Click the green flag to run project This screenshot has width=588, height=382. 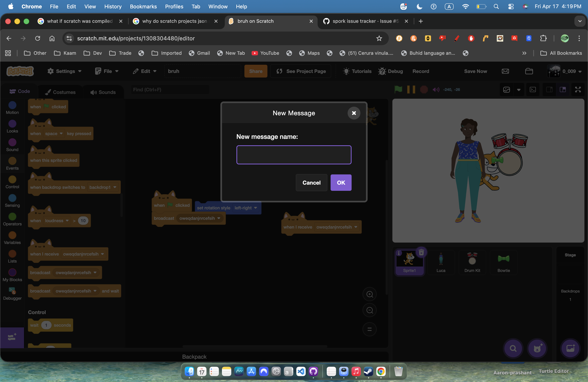[x=398, y=89]
